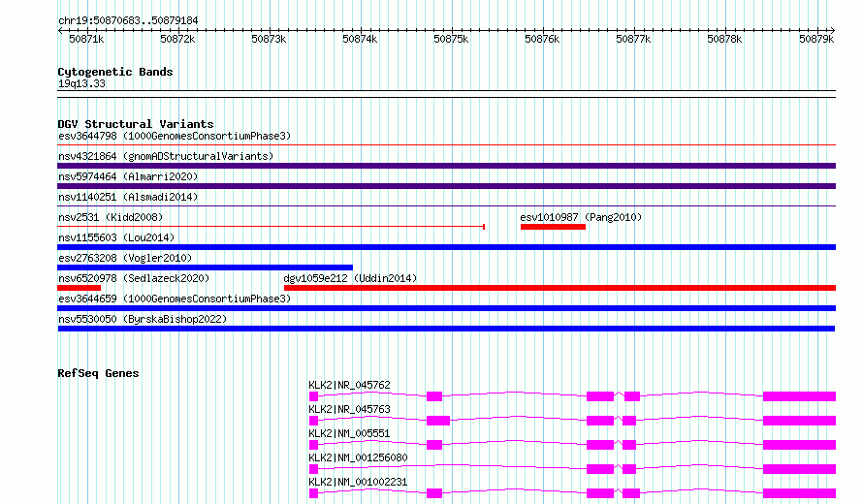Select the nsv5974464 Almarri2020 purple bar
The height and width of the screenshot is (504, 863).
446,186
